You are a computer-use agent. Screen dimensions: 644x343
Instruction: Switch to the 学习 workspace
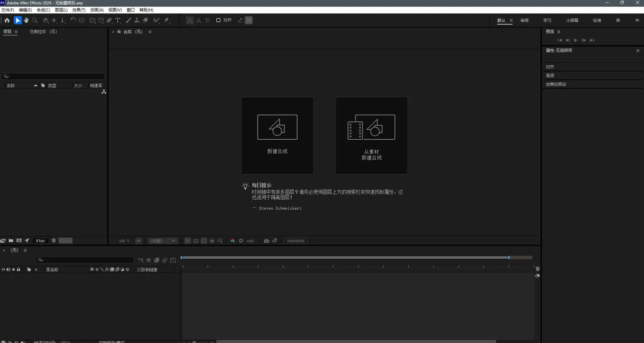[547, 20]
